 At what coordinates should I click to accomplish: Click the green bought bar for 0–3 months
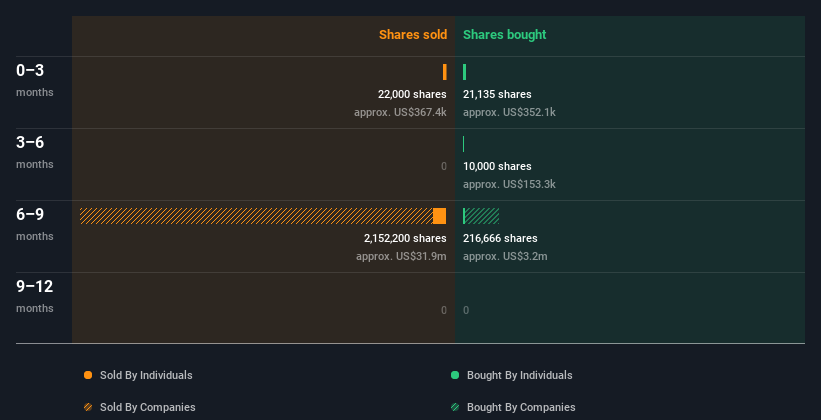point(464,72)
